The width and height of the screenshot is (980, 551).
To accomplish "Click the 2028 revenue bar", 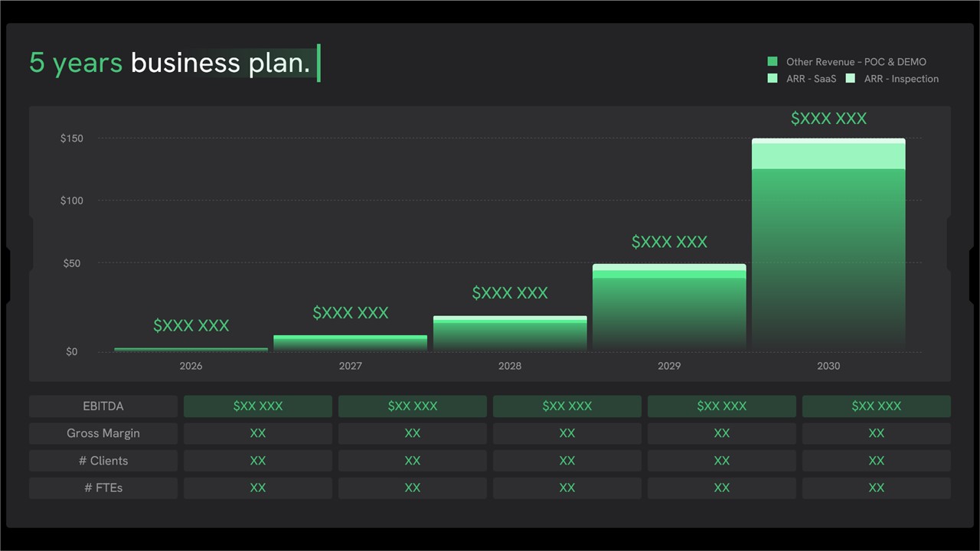I will (x=510, y=334).
